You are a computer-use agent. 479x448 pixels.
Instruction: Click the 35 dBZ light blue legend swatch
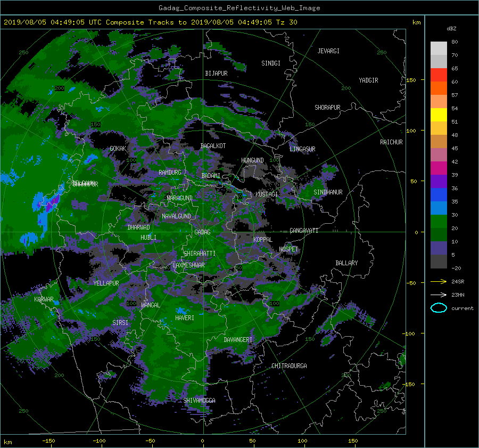(x=439, y=208)
